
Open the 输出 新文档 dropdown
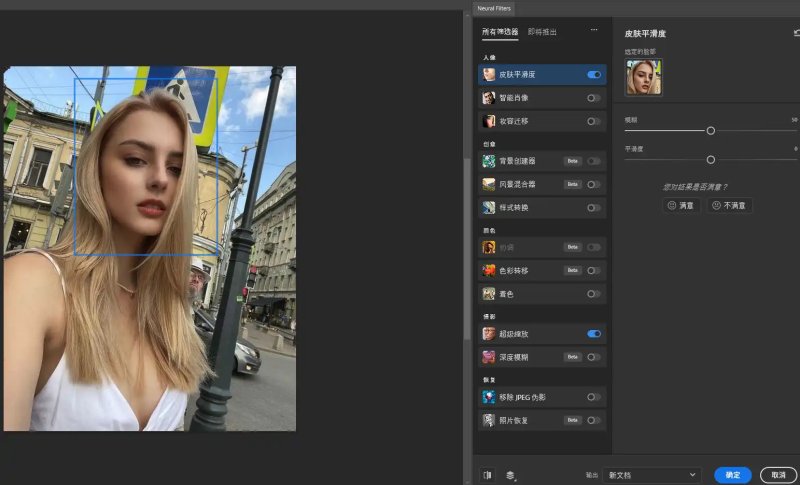[652, 475]
